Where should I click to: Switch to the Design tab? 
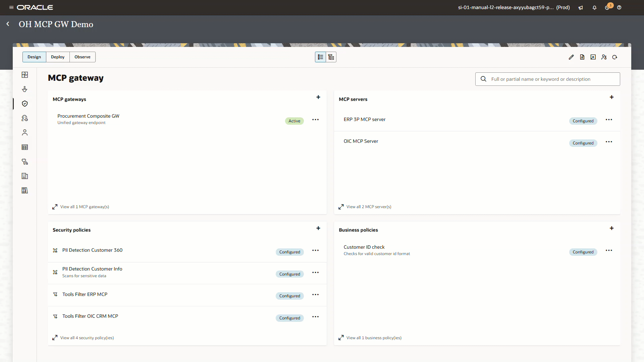(x=34, y=57)
